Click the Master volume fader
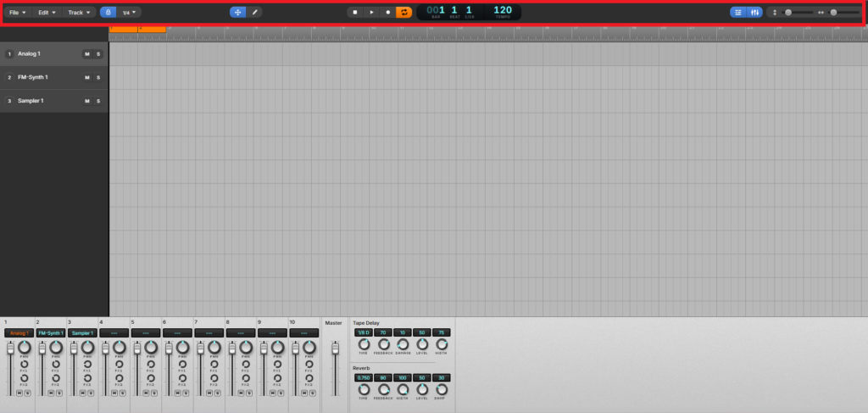Image resolution: width=868 pixels, height=413 pixels. (x=335, y=349)
